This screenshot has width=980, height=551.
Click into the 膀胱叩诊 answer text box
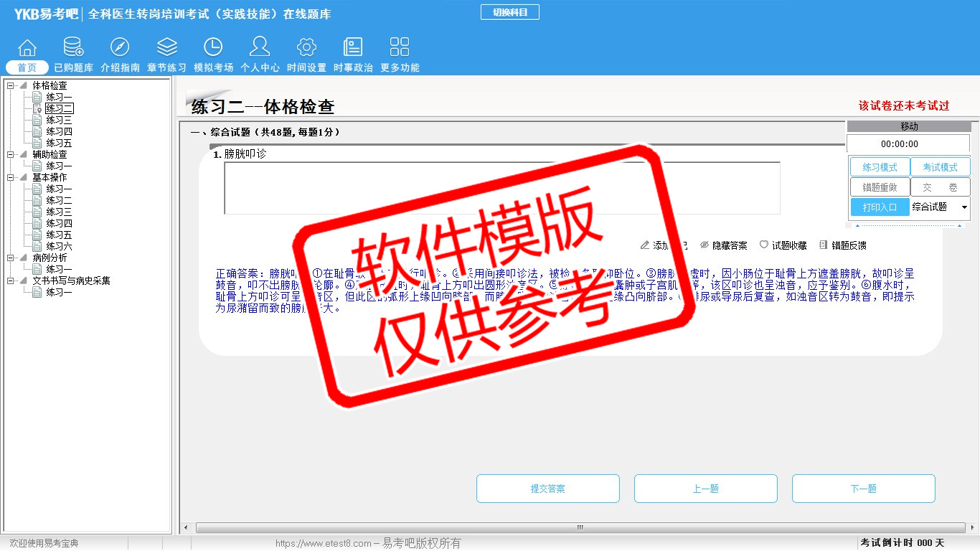502,188
